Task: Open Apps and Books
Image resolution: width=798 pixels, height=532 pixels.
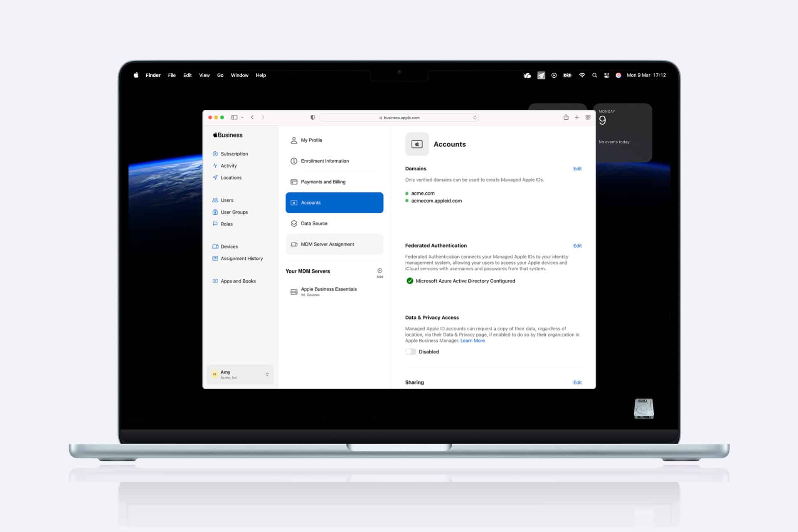Action: click(234, 281)
